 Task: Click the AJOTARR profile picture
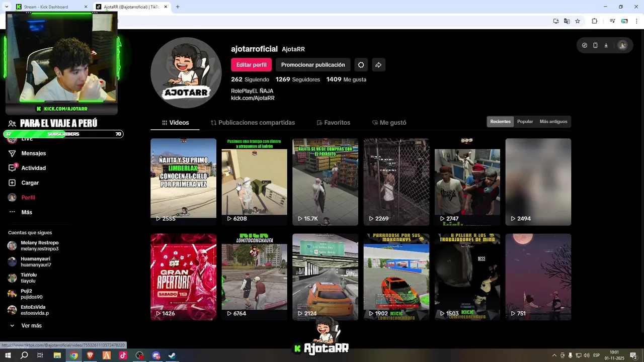coord(186,73)
